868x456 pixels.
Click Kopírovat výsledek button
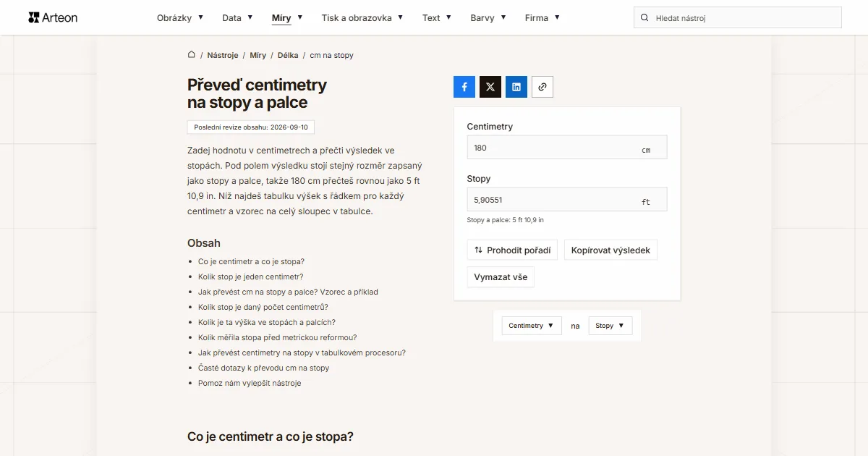point(610,250)
